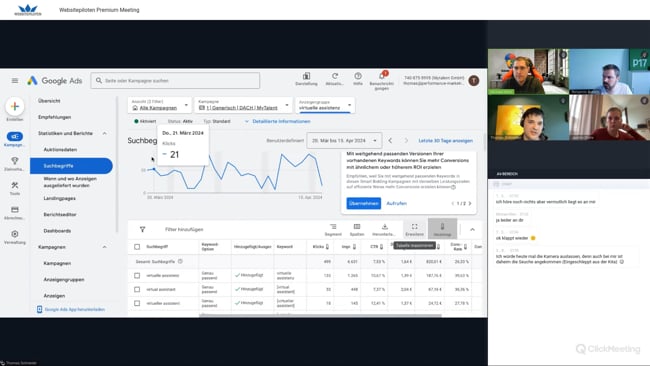Image resolution: width=650 pixels, height=366 pixels.
Task: Open Auktionsdaten in the sidebar
Action: pyautogui.click(x=60, y=150)
